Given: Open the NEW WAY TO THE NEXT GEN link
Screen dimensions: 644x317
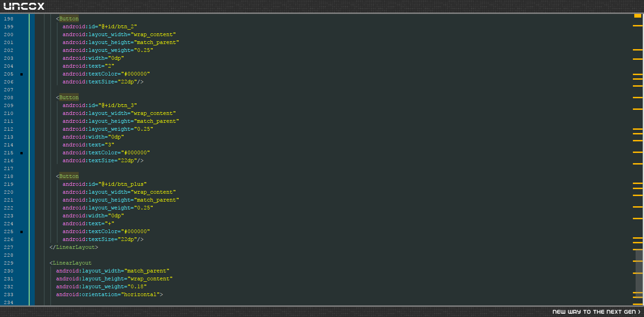Looking at the screenshot, I should pyautogui.click(x=596, y=312).
